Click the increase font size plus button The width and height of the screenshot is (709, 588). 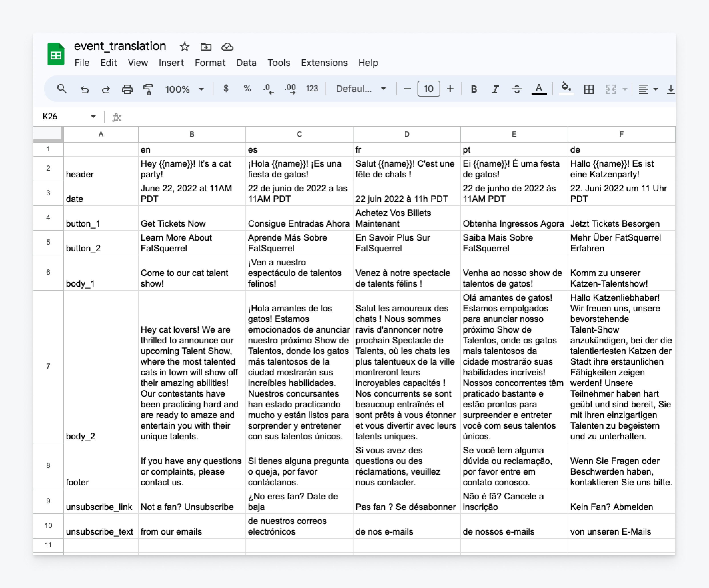point(450,89)
